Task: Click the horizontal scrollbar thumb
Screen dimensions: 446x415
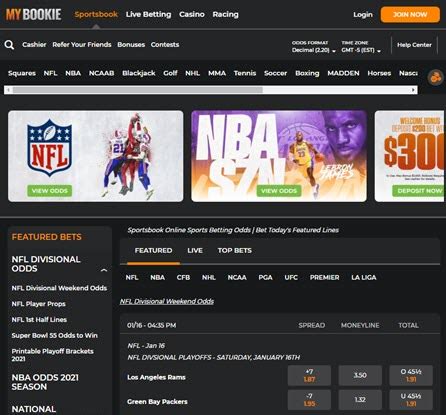Action: [x=138, y=90]
